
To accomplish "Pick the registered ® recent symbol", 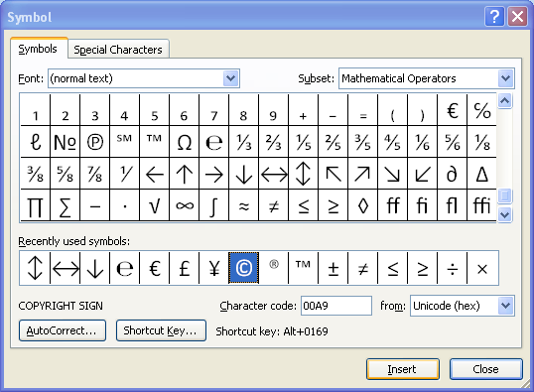I will 274,268.
